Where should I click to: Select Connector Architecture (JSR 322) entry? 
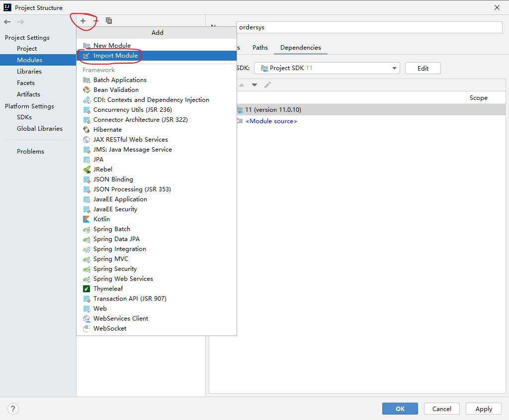[157, 120]
